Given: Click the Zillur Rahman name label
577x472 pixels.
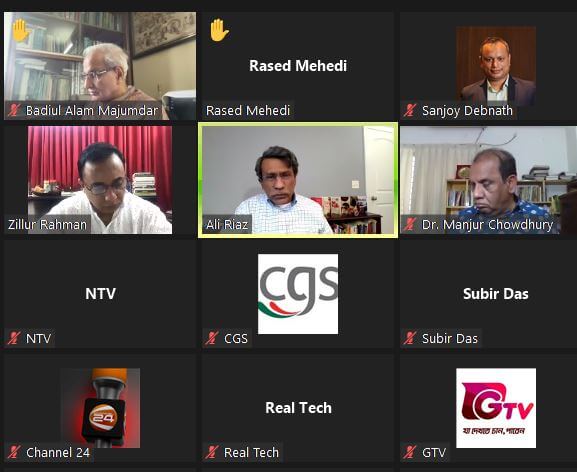Looking at the screenshot, I should (47, 224).
